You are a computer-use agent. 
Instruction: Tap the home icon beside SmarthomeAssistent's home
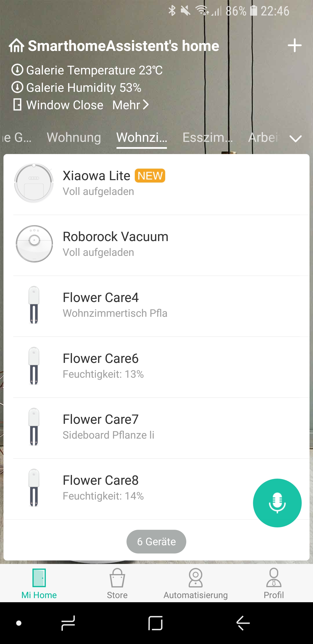pos(17,45)
